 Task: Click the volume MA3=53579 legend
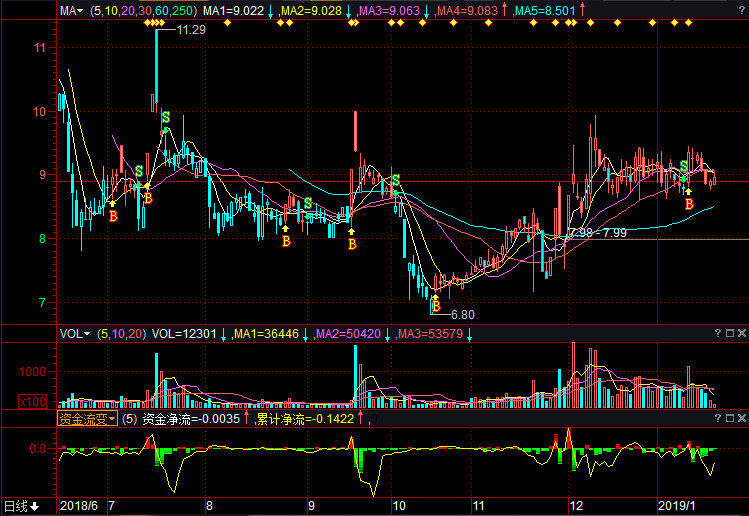430,333
